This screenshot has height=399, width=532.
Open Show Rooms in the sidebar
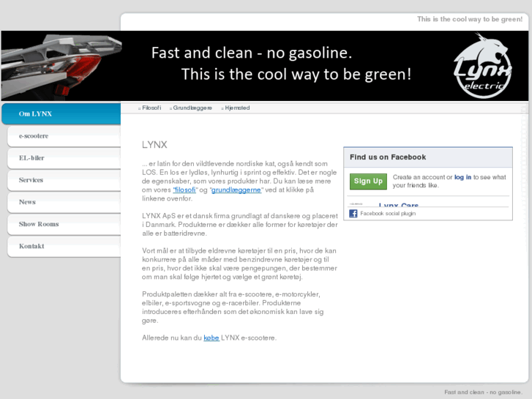click(64, 224)
